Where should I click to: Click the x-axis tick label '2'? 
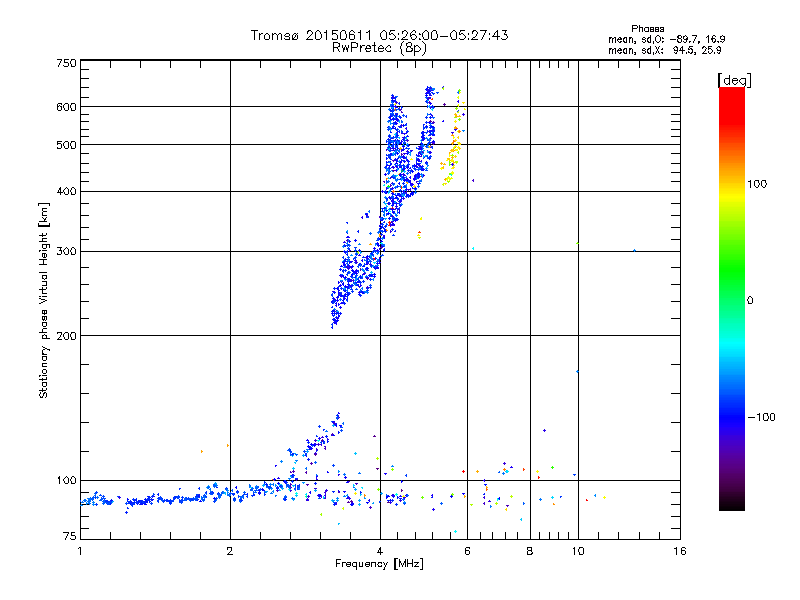pyautogui.click(x=230, y=551)
